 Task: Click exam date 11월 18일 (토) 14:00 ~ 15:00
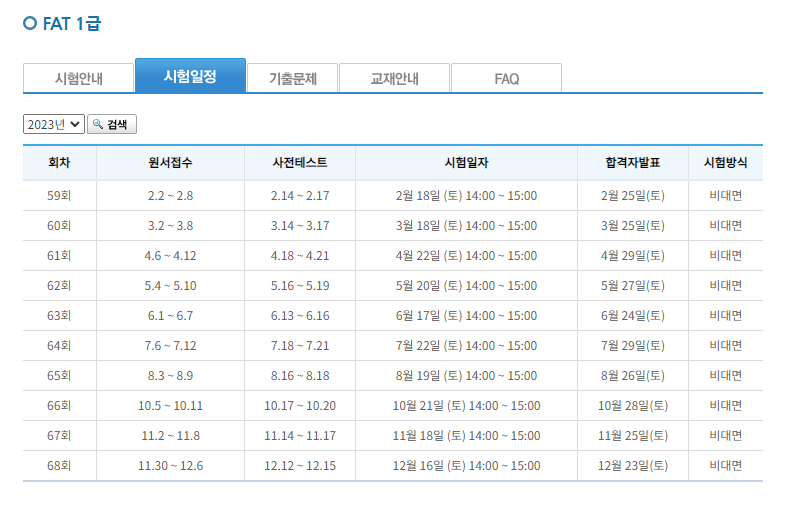pos(466,435)
